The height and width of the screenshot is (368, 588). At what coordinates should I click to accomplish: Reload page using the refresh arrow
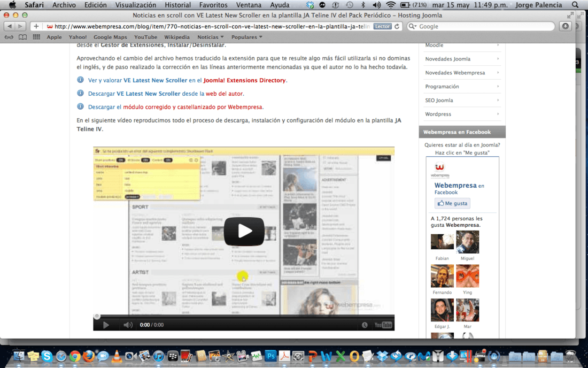(397, 26)
